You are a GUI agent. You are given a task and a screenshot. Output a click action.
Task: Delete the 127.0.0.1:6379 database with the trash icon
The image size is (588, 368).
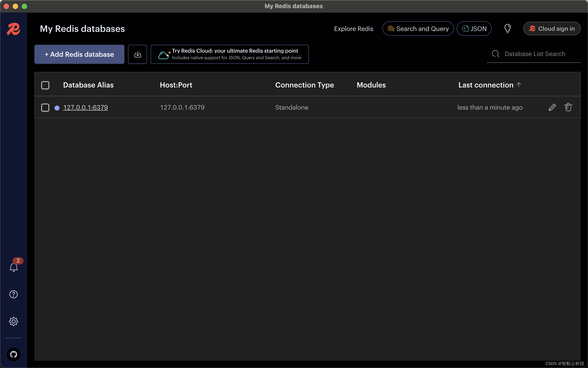point(568,107)
